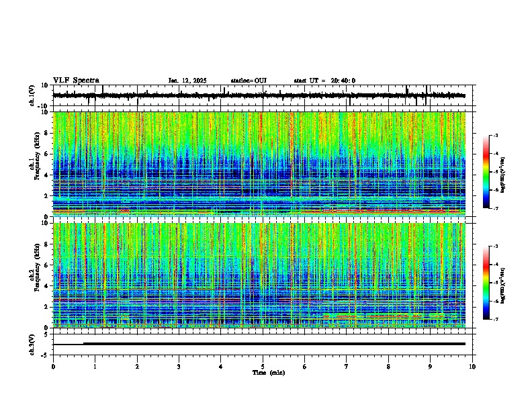Click time axis tick label "3"
532x411 pixels.
179,367
